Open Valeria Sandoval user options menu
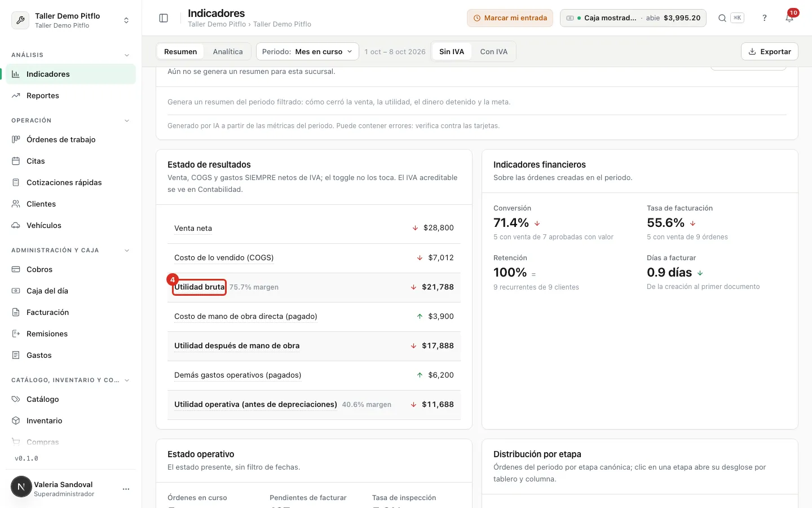 (126, 489)
